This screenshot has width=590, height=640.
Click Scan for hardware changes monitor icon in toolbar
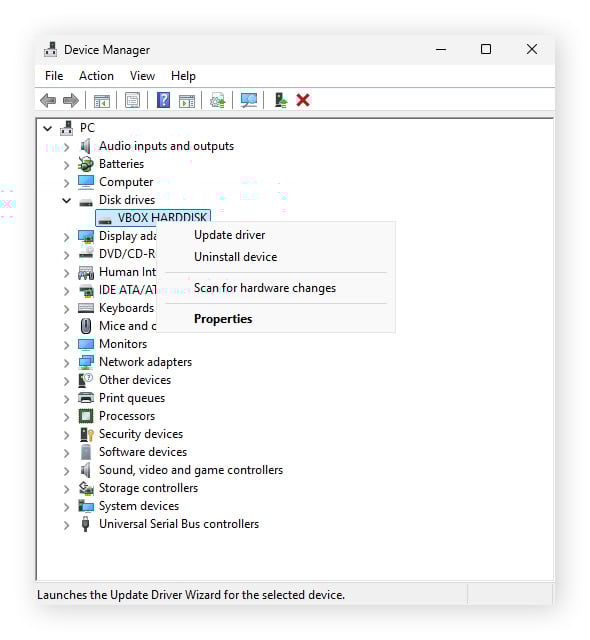248,100
